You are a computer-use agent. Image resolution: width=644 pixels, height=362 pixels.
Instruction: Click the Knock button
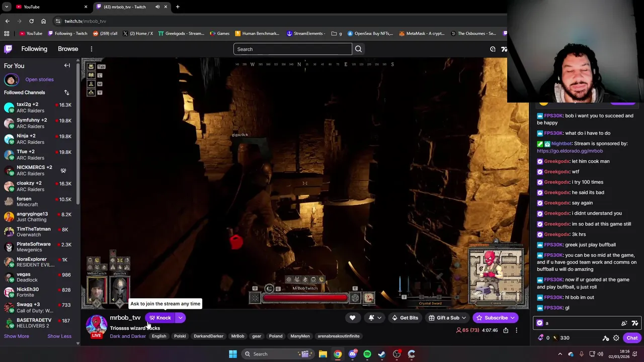160,318
